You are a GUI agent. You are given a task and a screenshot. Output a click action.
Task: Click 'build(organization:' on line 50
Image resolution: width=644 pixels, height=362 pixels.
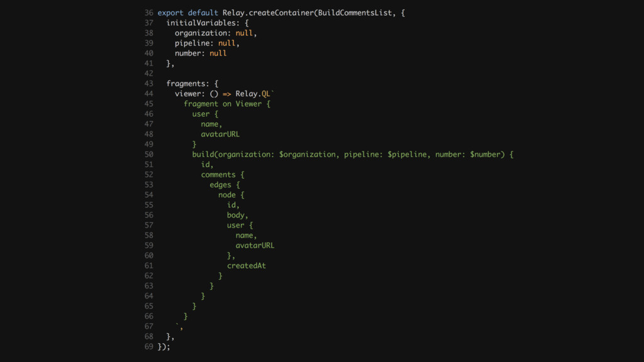coord(233,155)
